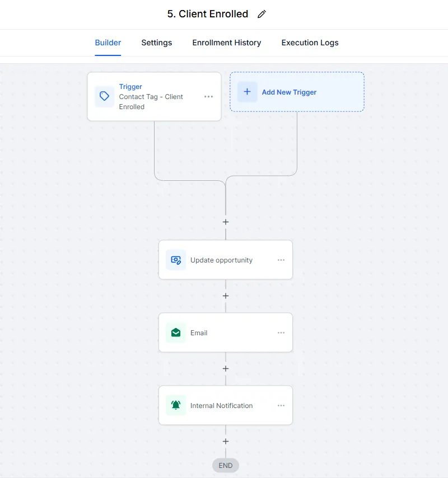Click the pencil icon to rename workflow

[x=262, y=15]
